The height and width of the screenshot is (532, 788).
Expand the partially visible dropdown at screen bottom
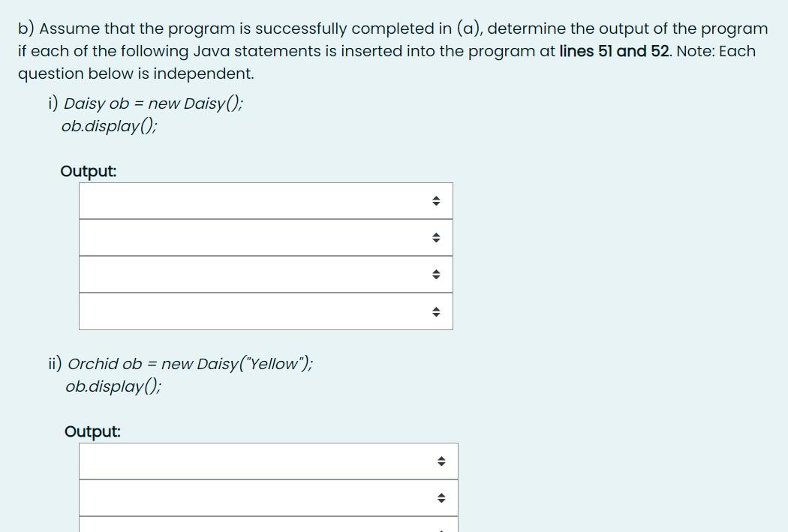(269, 525)
